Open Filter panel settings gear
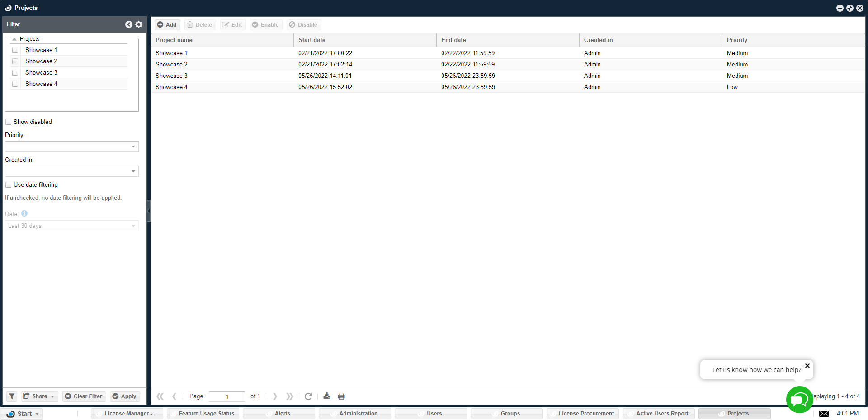The height and width of the screenshot is (420, 868). [x=139, y=24]
